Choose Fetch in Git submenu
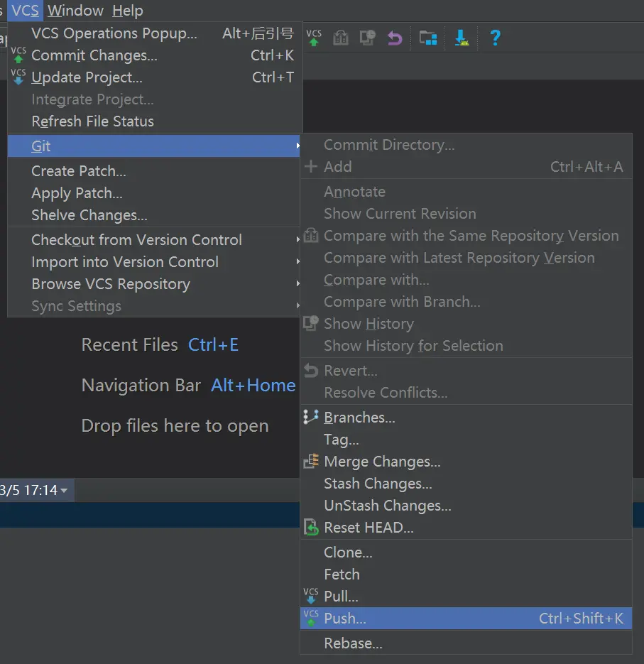 pos(466,575)
